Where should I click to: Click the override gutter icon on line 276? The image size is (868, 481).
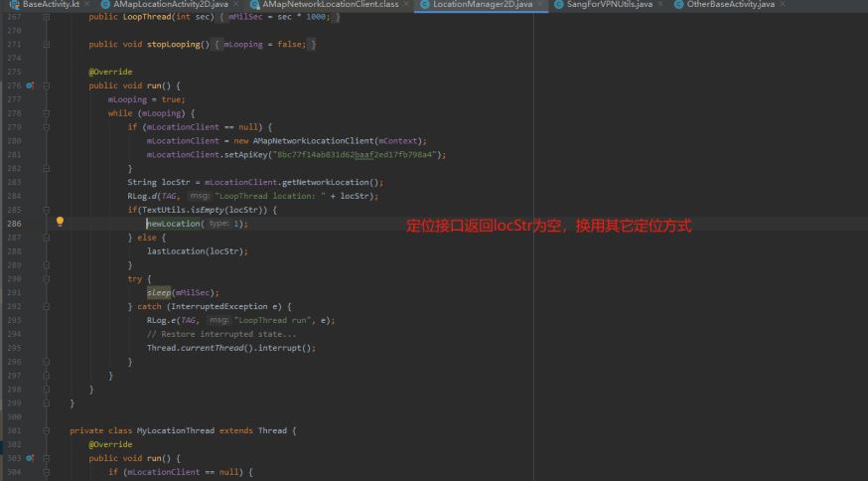30,85
